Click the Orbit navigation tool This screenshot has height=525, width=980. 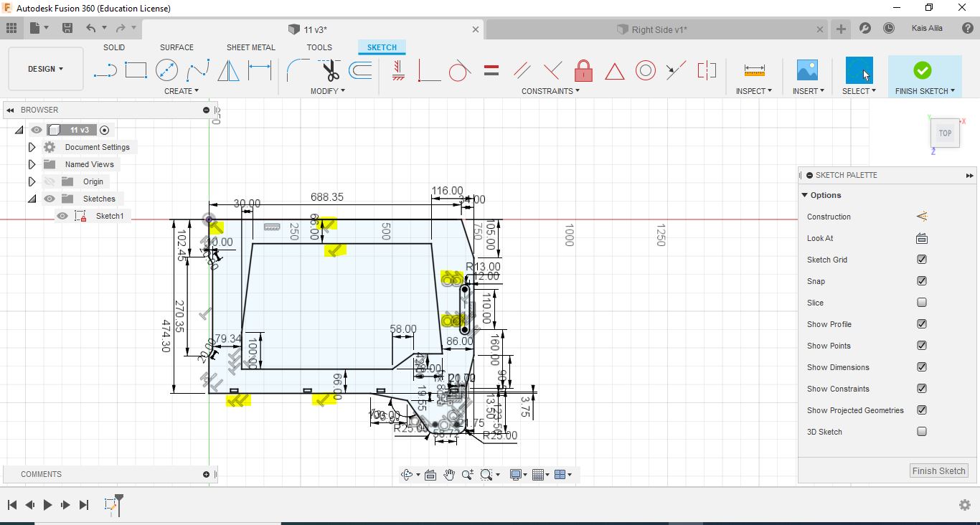click(x=407, y=474)
